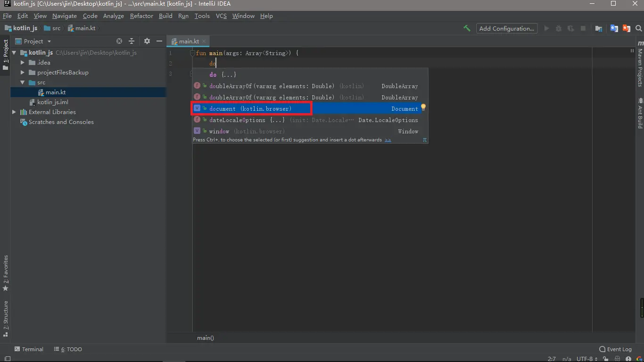Open the Refactor menu
The image size is (644, 362).
(141, 16)
